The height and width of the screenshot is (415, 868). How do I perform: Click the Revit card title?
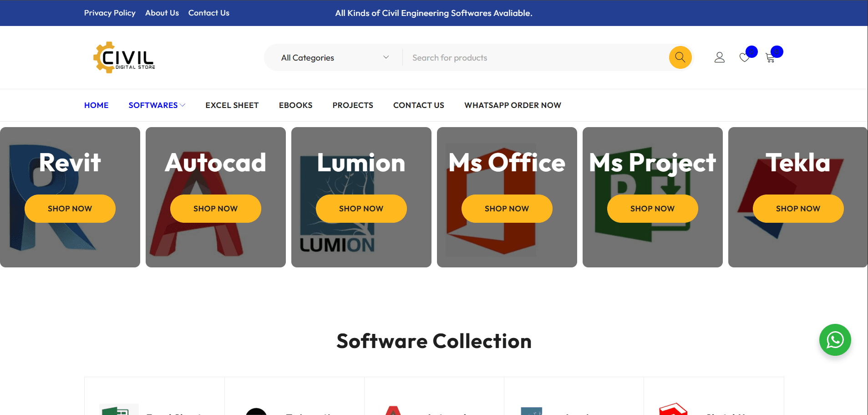click(70, 162)
